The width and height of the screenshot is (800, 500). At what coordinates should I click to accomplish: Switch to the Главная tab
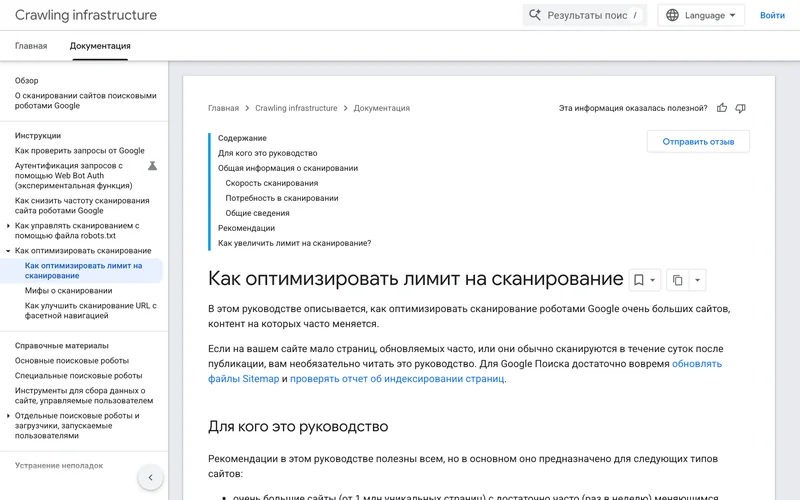[31, 46]
